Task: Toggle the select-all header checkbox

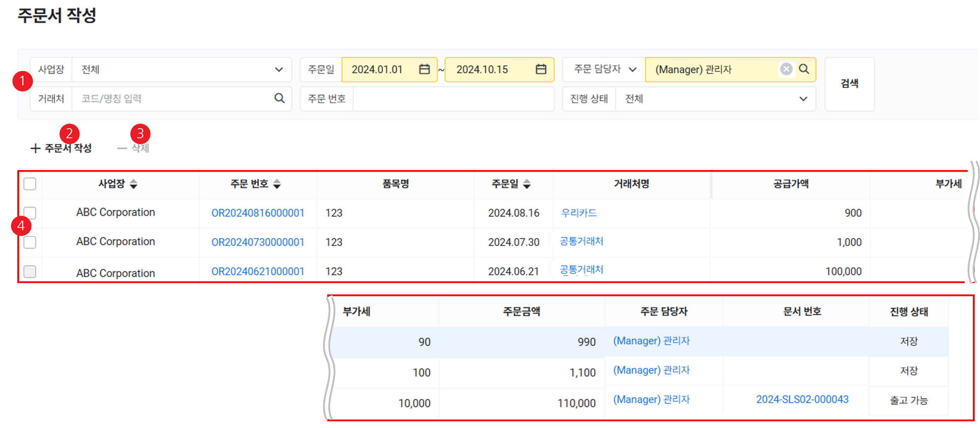Action: tap(30, 184)
